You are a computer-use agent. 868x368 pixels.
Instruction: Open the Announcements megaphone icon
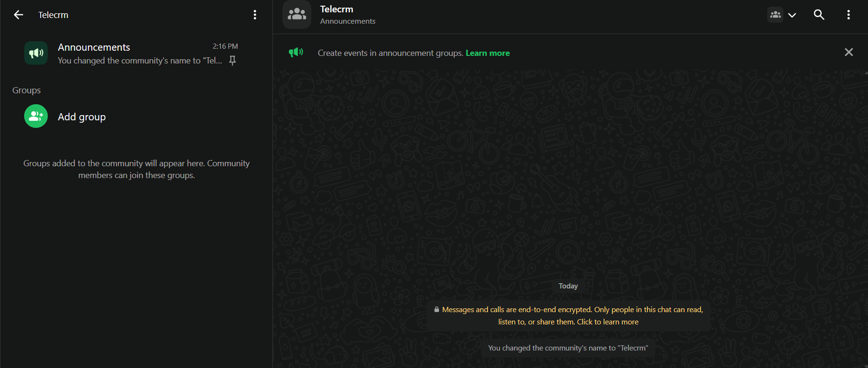click(x=36, y=53)
